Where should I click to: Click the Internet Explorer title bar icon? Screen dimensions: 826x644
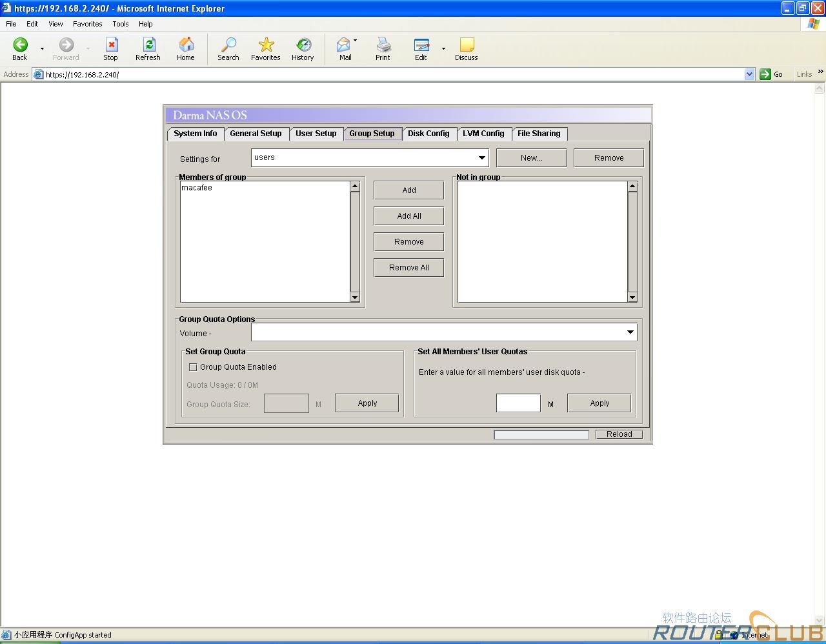click(6, 8)
